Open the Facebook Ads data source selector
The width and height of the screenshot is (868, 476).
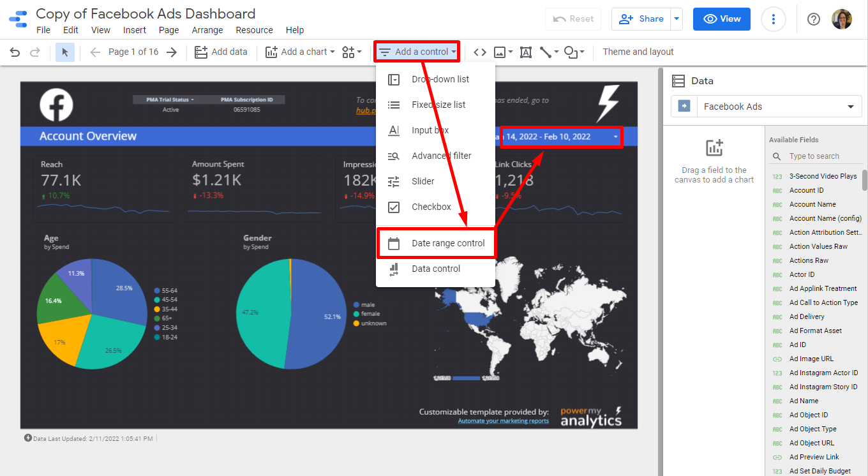click(x=779, y=106)
